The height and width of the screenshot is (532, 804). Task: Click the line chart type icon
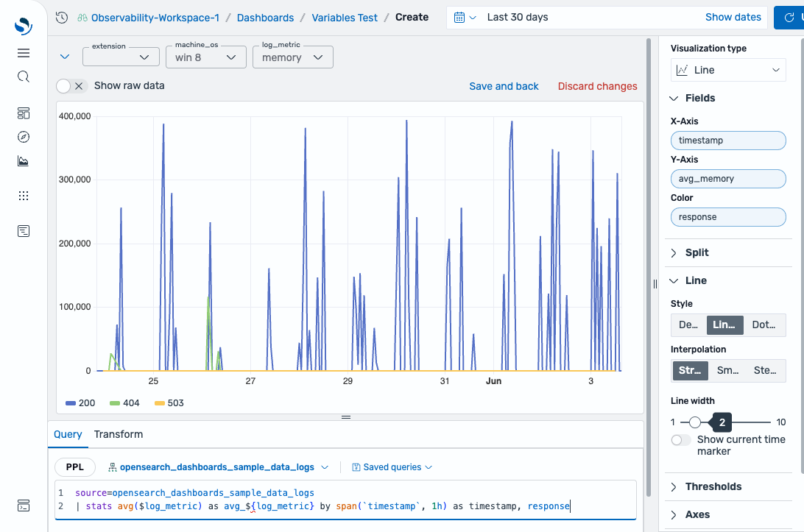tap(682, 70)
